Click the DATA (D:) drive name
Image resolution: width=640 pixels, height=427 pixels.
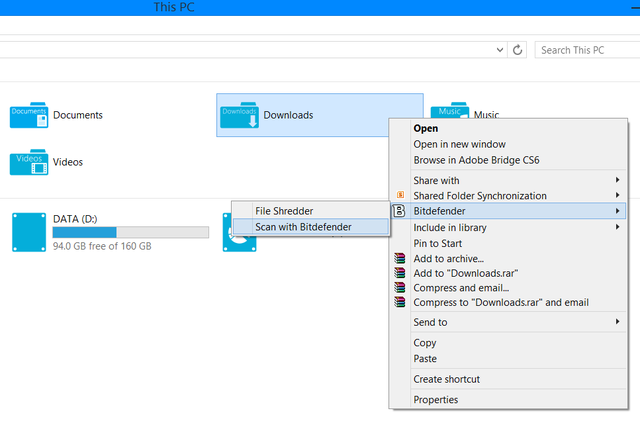(x=75, y=219)
